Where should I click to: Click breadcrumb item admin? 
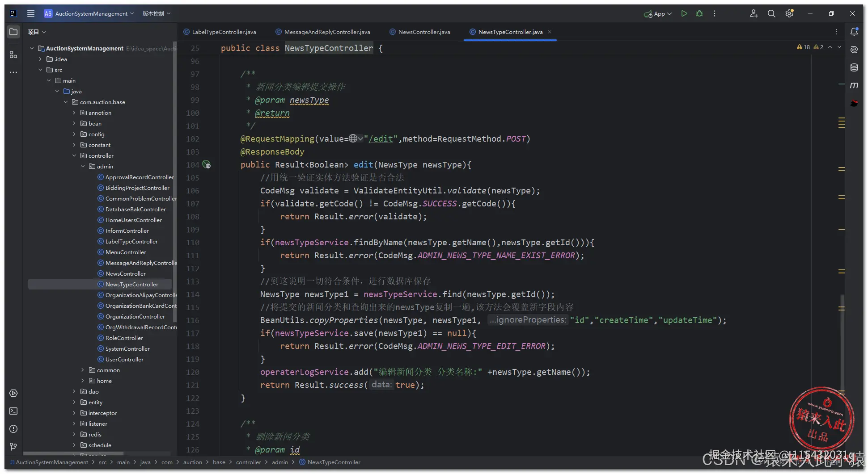tap(280, 462)
